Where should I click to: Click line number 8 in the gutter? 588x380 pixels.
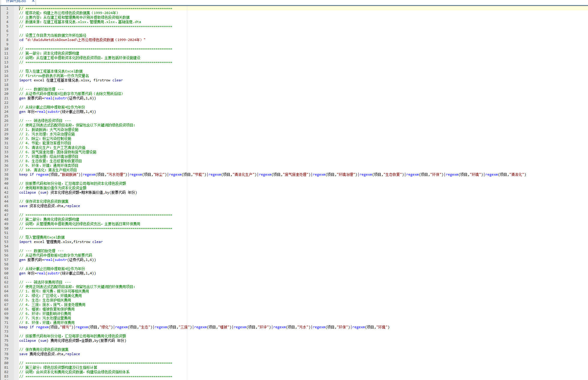(x=7, y=40)
